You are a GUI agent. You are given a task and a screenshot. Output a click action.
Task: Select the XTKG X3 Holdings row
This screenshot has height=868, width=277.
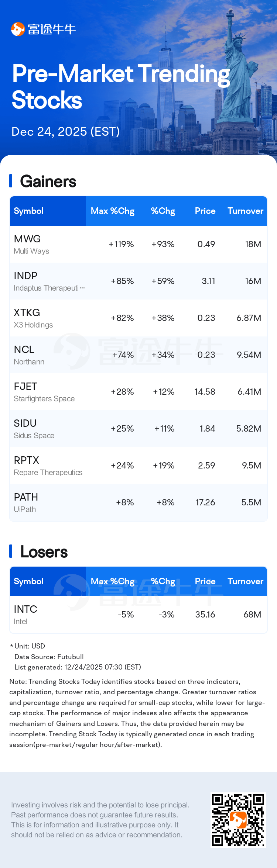pos(138,318)
